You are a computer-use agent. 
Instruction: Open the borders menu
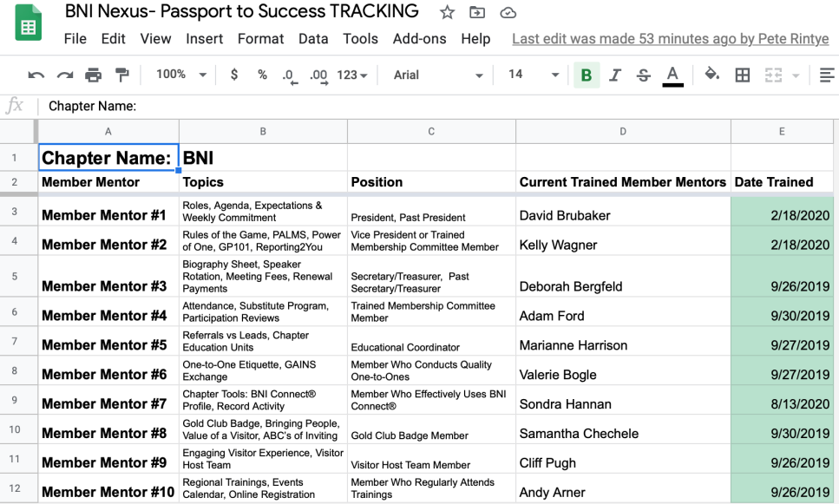742,75
